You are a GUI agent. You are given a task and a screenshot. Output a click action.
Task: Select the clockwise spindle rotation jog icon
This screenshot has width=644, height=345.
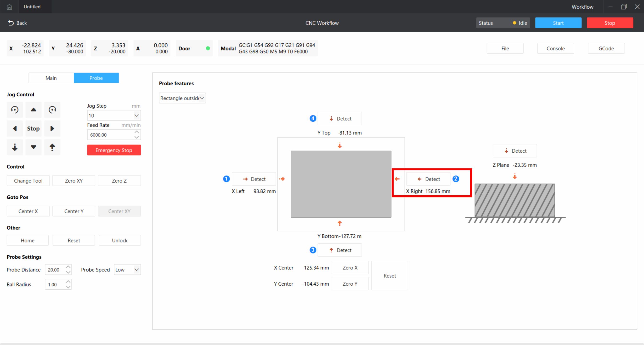coord(52,109)
